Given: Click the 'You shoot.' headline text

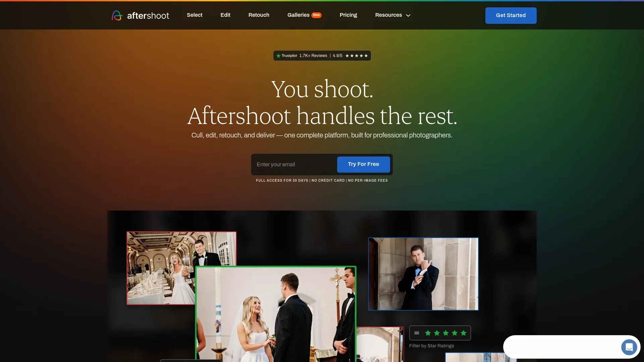Looking at the screenshot, I should pyautogui.click(x=322, y=89).
